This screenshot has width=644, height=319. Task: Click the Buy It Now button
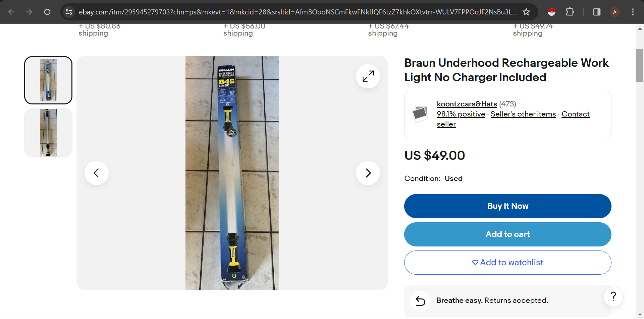507,206
